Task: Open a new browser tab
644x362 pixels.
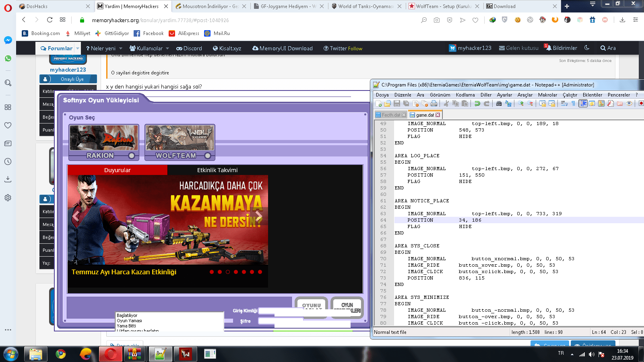Action: pyautogui.click(x=567, y=6)
